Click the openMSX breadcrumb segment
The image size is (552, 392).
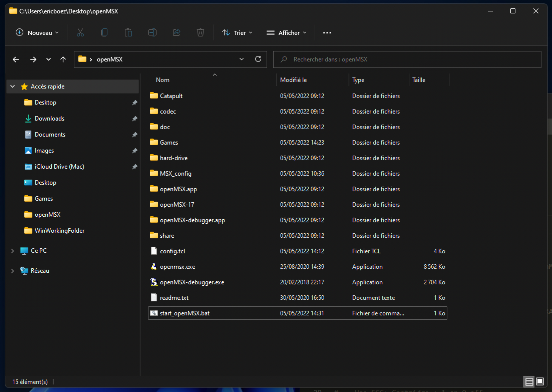click(110, 59)
